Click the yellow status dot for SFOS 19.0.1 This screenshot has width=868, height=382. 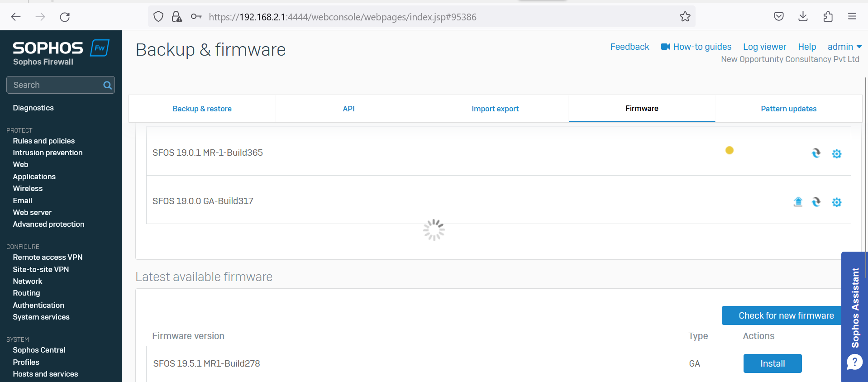[x=729, y=150]
